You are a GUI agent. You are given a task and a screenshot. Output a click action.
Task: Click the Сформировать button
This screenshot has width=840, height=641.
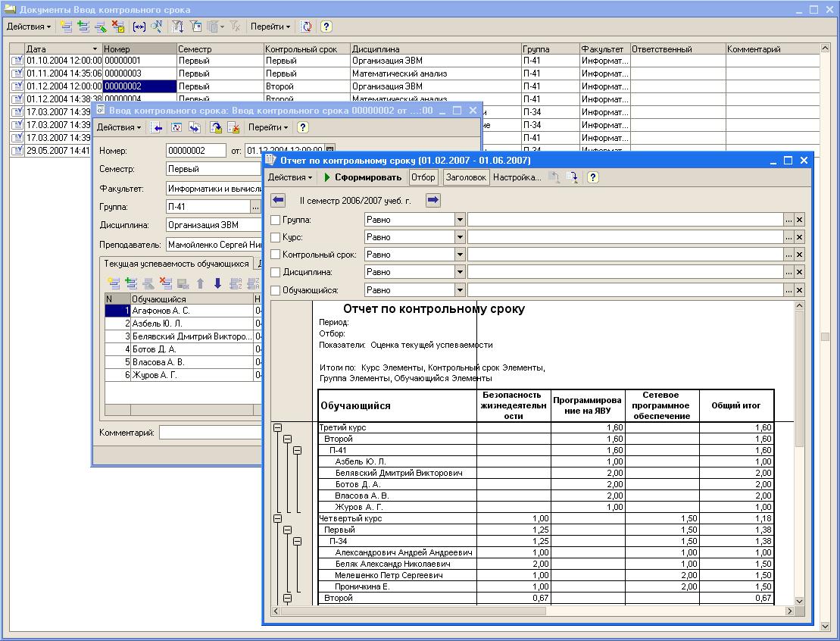(x=363, y=177)
